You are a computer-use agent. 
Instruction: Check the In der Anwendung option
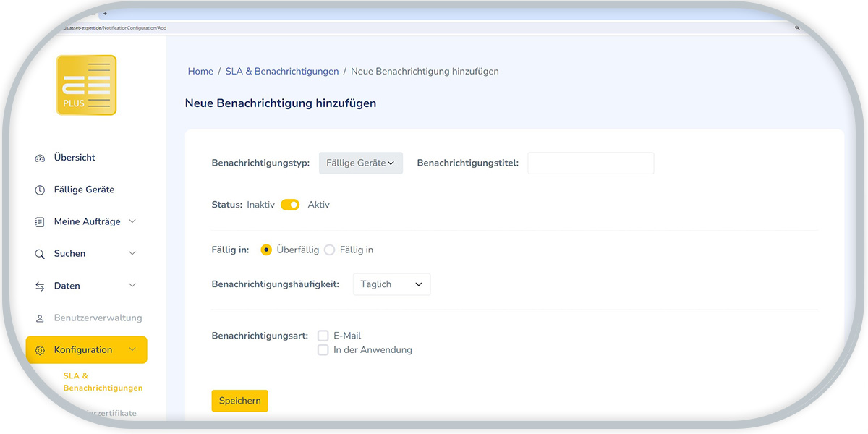(323, 349)
